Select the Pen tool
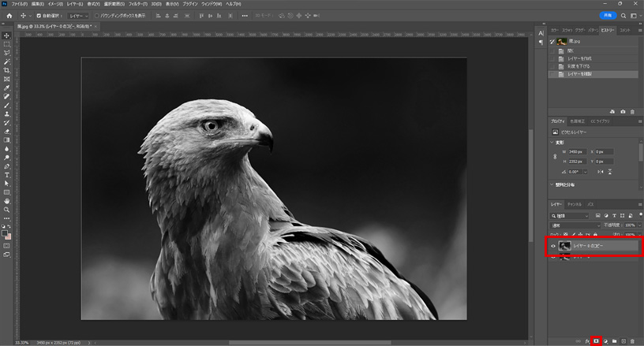Image resolution: width=644 pixels, height=346 pixels. [x=6, y=166]
